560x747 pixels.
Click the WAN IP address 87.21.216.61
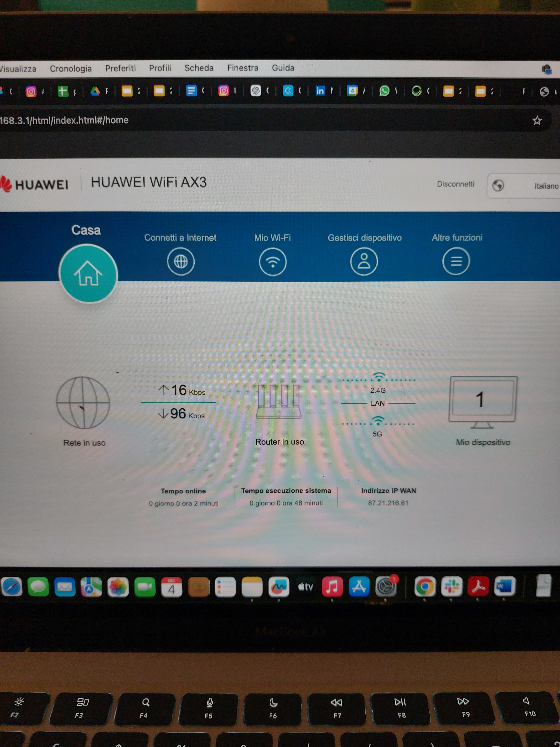tap(388, 503)
